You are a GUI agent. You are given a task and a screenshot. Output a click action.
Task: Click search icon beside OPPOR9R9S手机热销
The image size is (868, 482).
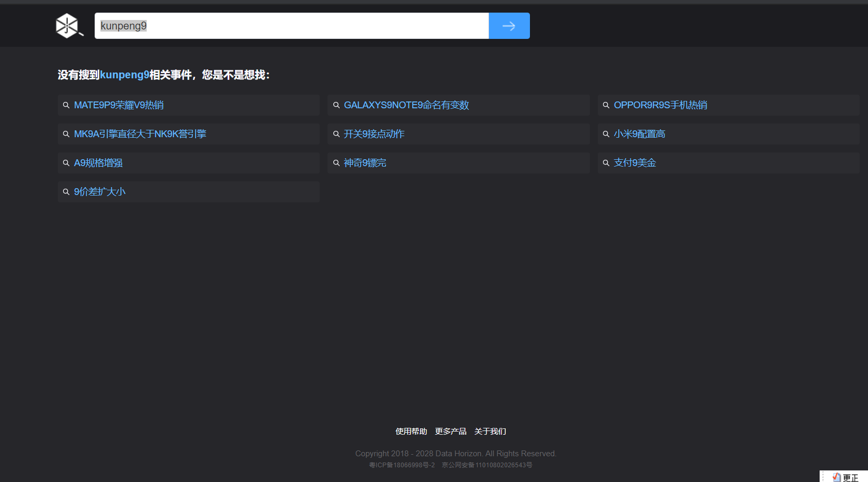pyautogui.click(x=606, y=105)
